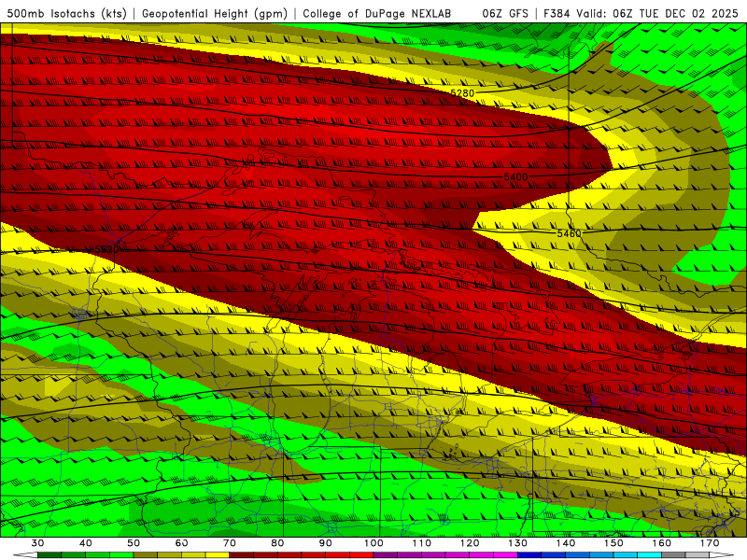Click the 110 knot color bar label

(422, 543)
